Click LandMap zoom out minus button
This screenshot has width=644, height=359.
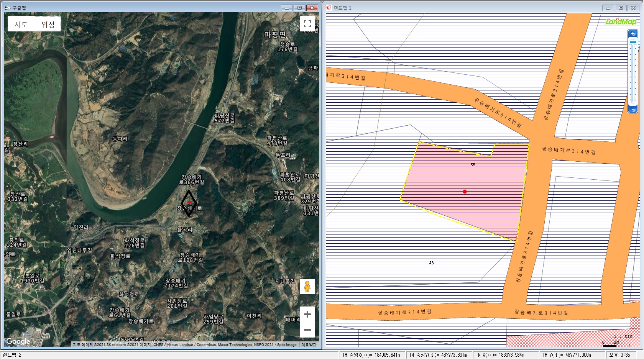(x=633, y=110)
